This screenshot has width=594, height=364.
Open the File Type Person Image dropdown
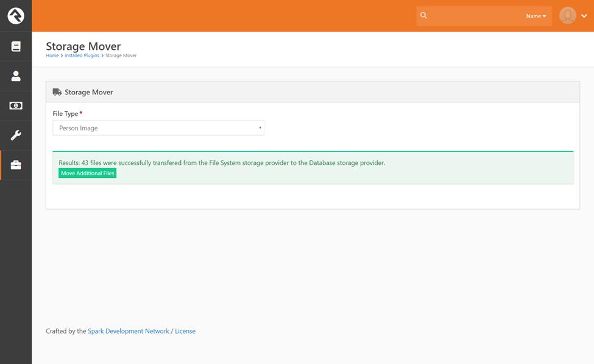158,128
